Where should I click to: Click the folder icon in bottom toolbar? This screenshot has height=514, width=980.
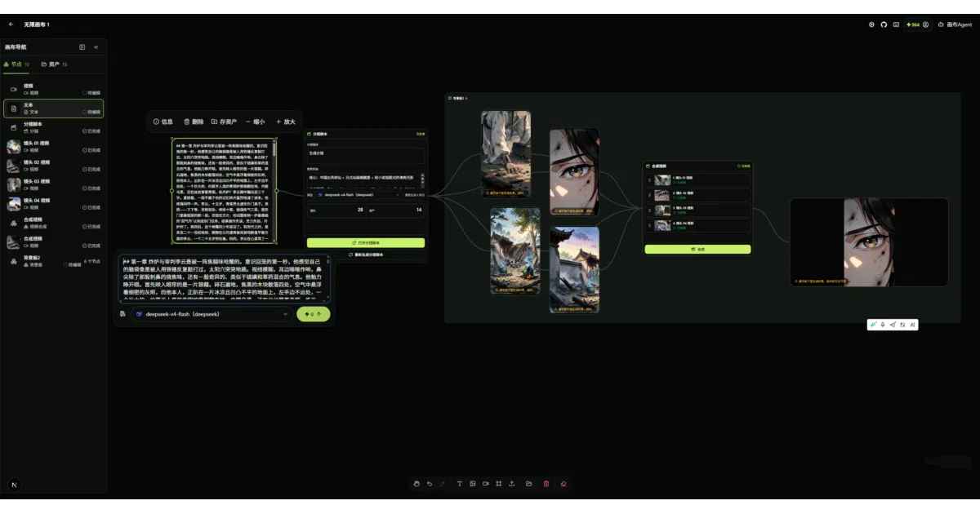point(529,484)
